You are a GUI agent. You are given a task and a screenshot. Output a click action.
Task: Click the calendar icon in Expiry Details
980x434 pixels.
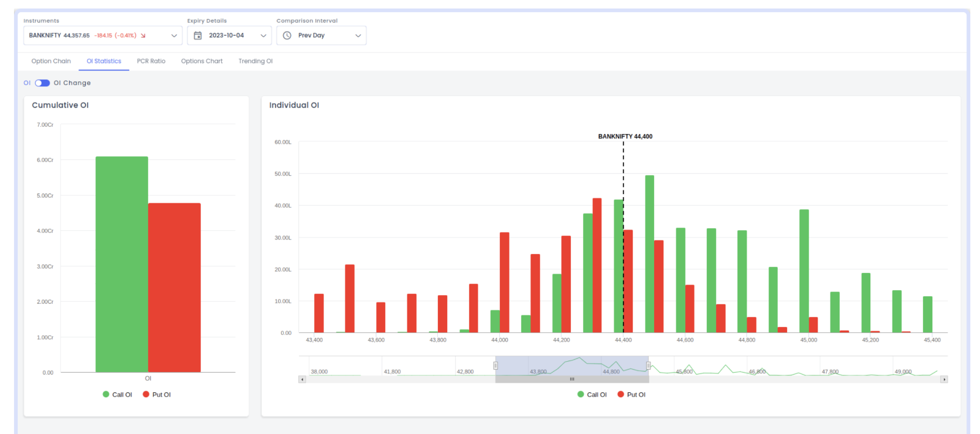click(x=198, y=36)
